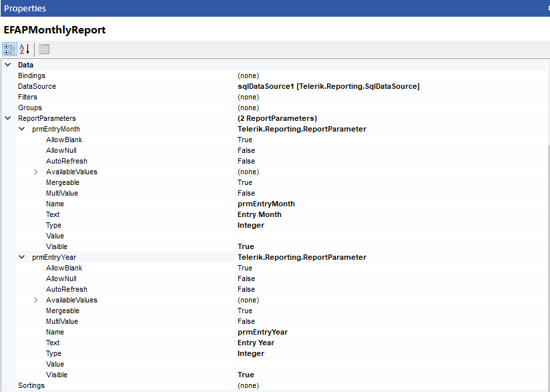Collapse the ReportParameters node
The width and height of the screenshot is (550, 392).
coord(7,118)
